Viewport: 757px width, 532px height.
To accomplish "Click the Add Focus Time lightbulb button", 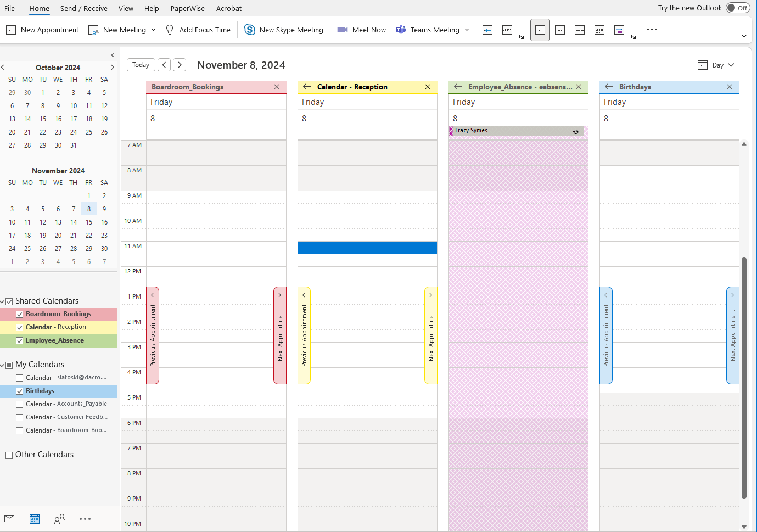I will coord(198,30).
